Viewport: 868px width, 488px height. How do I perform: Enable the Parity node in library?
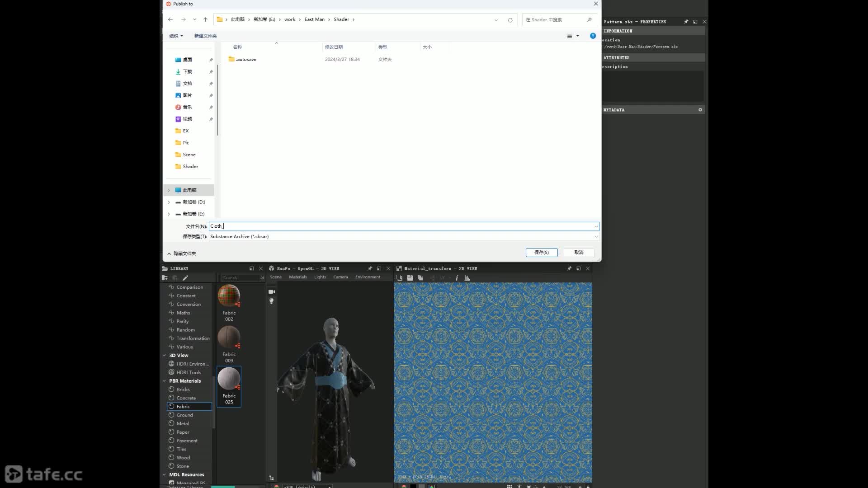tap(182, 320)
